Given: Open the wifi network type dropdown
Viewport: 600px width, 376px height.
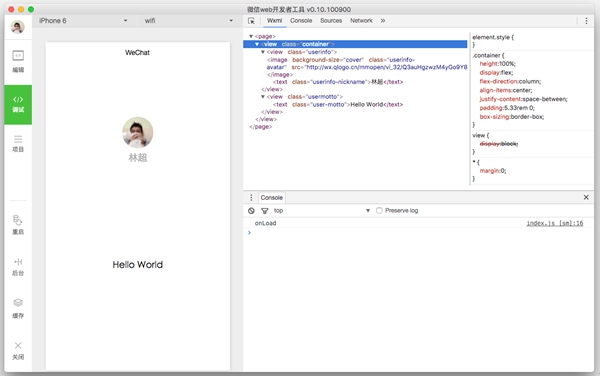Looking at the screenshot, I should pyautogui.click(x=188, y=21).
